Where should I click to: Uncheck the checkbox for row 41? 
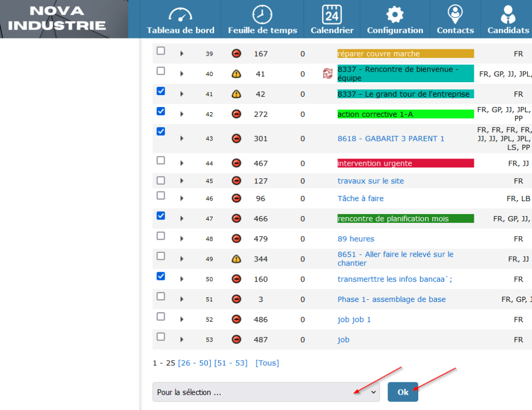click(161, 91)
